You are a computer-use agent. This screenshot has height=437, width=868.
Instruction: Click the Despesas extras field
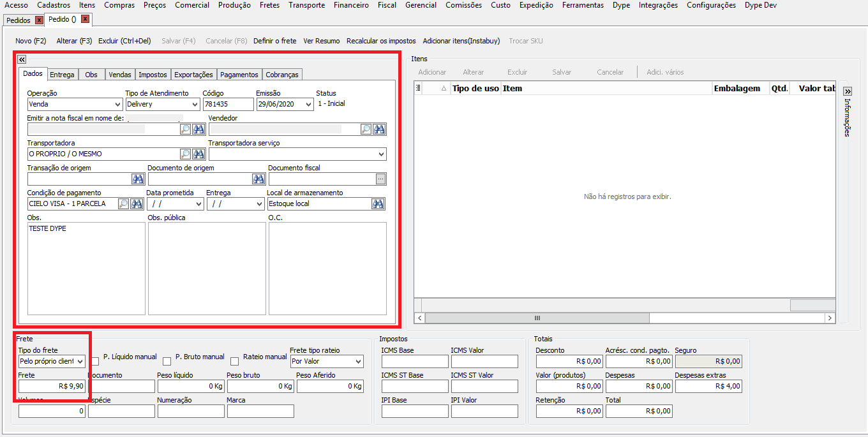(708, 386)
